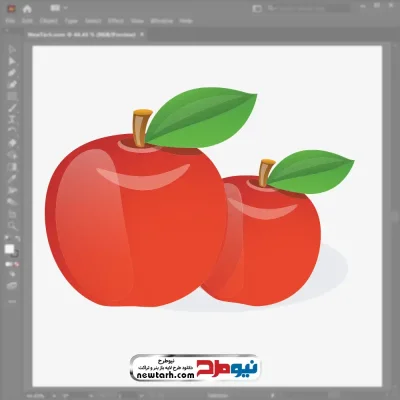Open the zoom level dropdown in status bar
Image resolution: width=400 pixels, height=400 pixels.
(x=54, y=396)
